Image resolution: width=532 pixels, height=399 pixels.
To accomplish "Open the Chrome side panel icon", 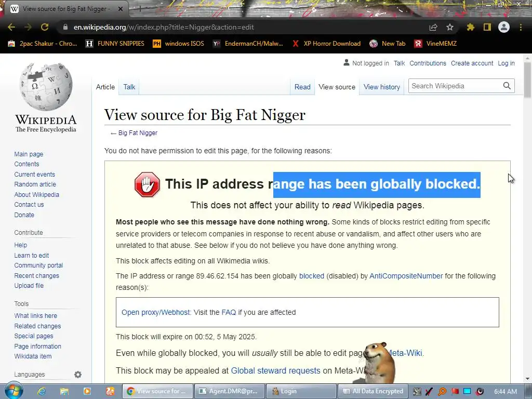I will pyautogui.click(x=487, y=27).
